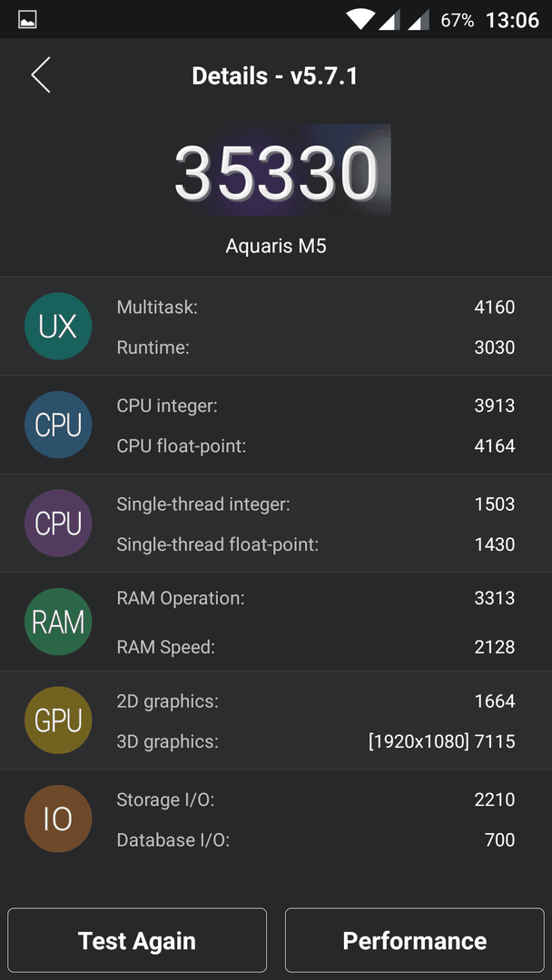Click the Test Again button

137,940
